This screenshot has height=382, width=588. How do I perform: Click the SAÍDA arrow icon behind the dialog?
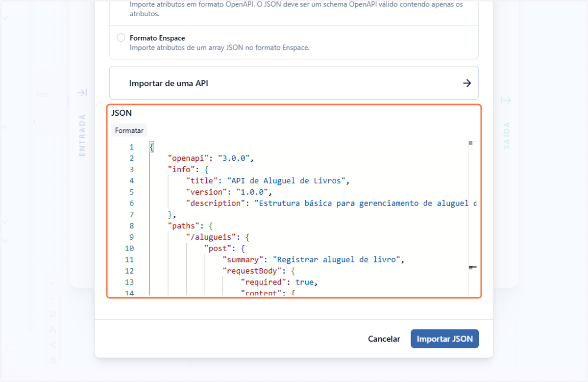click(x=506, y=100)
